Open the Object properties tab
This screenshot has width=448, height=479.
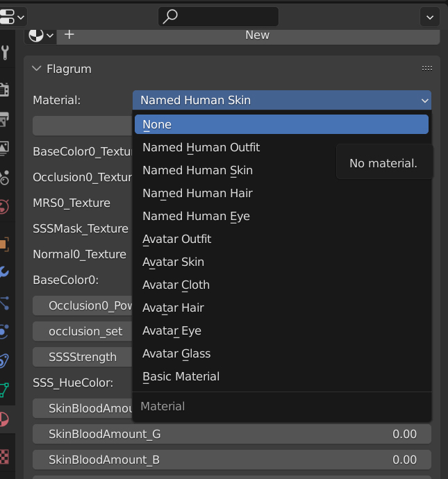coord(4,244)
